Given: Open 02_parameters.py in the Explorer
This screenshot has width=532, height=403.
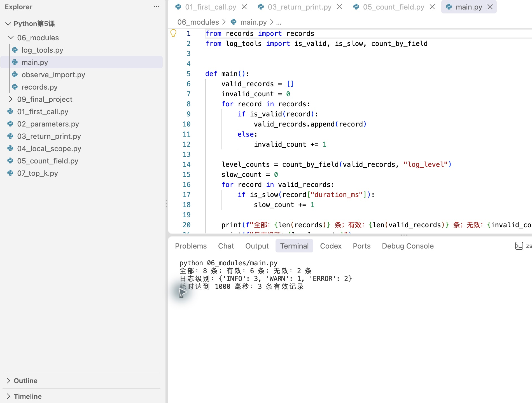Looking at the screenshot, I should pos(81,124).
